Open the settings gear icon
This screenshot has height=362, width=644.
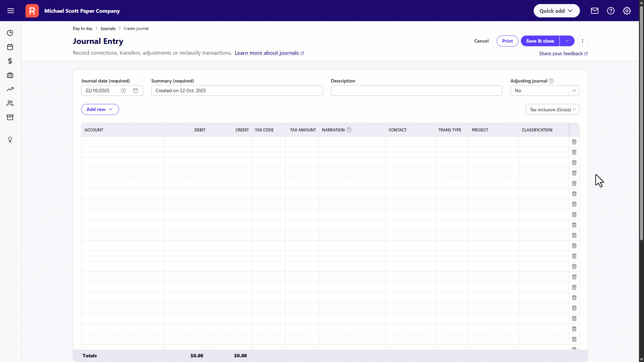pos(627,11)
